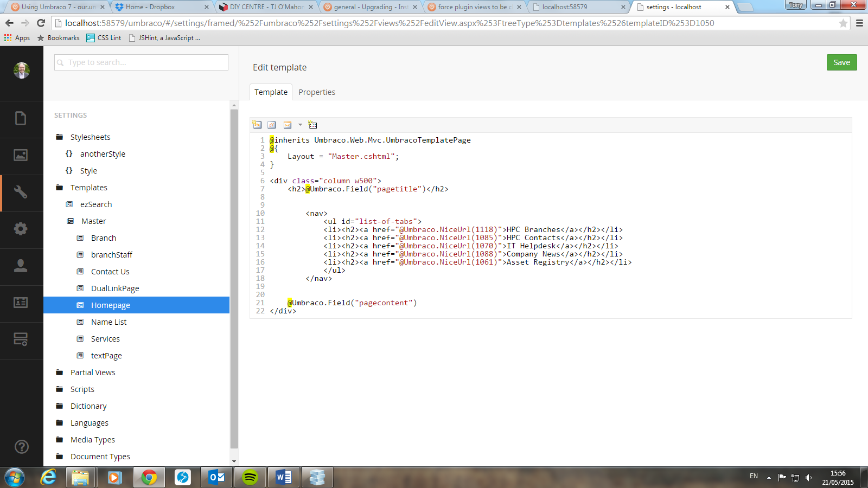The image size is (868, 488).
Task: Click scroll down arrow of settings tree
Action: coord(234,461)
